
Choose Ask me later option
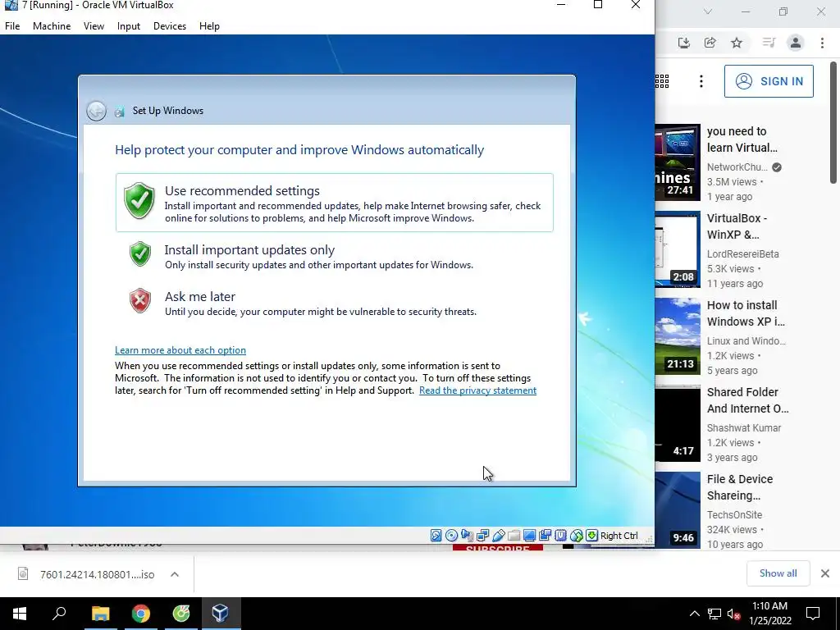pyautogui.click(x=335, y=303)
